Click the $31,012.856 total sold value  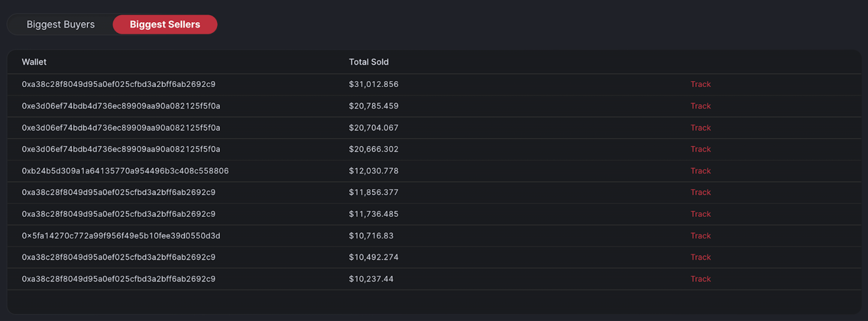374,84
